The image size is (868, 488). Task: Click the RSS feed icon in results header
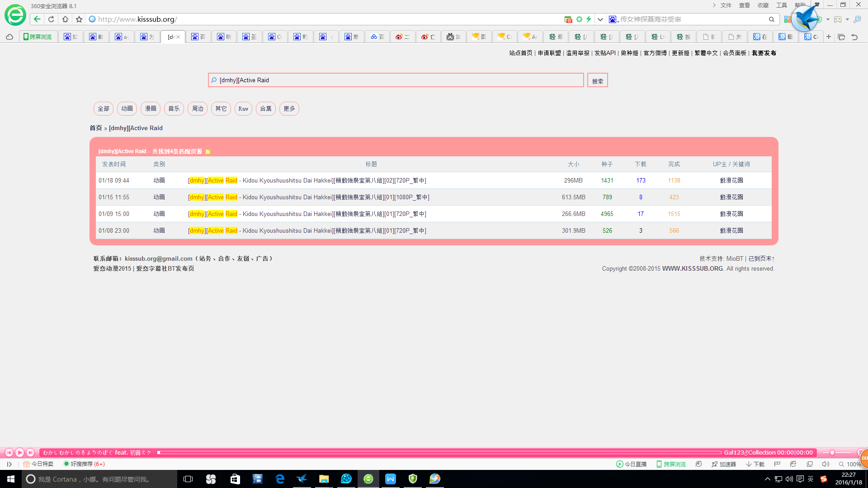point(208,152)
